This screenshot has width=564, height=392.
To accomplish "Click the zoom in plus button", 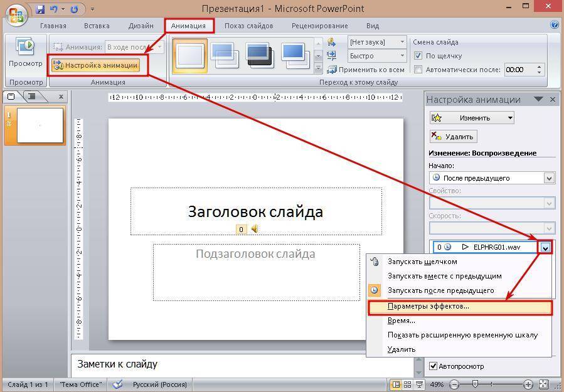I will pos(528,384).
